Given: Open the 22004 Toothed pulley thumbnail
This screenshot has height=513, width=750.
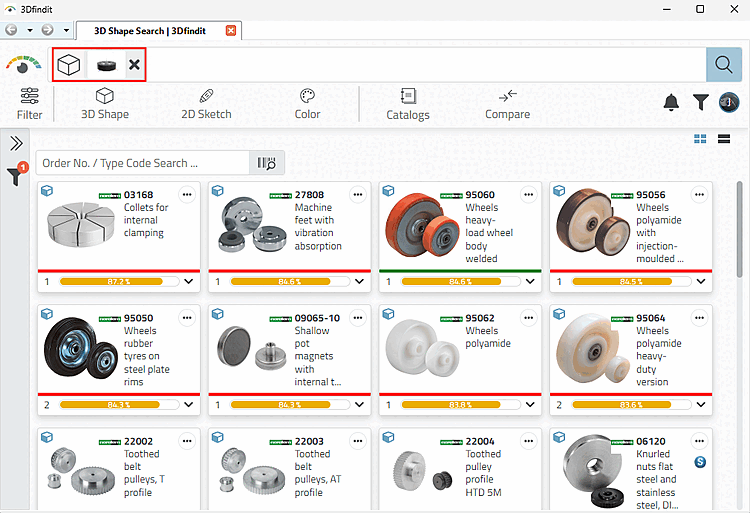Looking at the screenshot, I should [423, 472].
